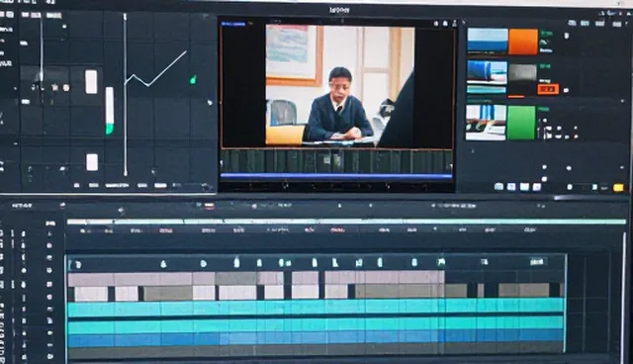The image size is (633, 364).
Task: Click the orange-outlined button in the right panel
Action: (548, 89)
